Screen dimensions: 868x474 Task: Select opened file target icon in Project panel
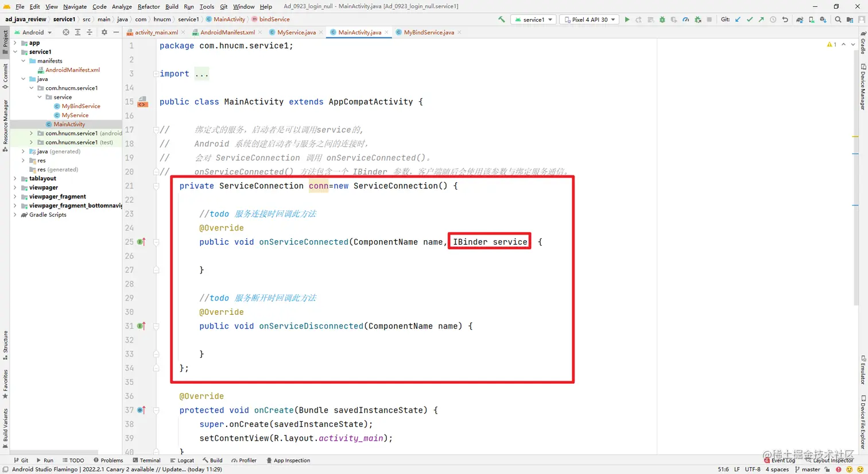tap(65, 32)
